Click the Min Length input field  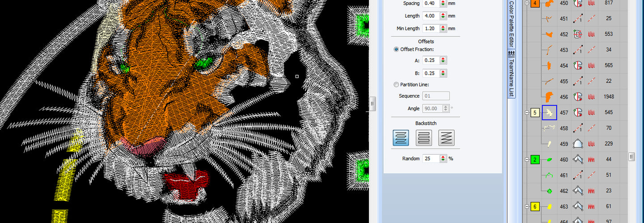431,28
